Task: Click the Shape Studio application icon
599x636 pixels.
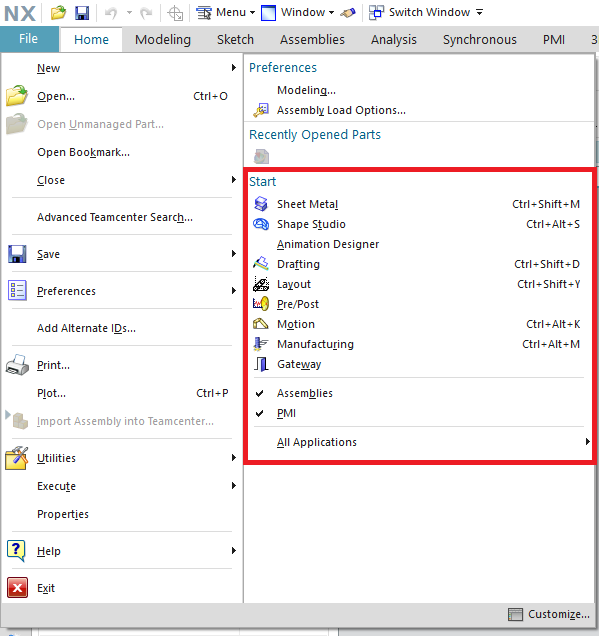Action: coord(261,224)
